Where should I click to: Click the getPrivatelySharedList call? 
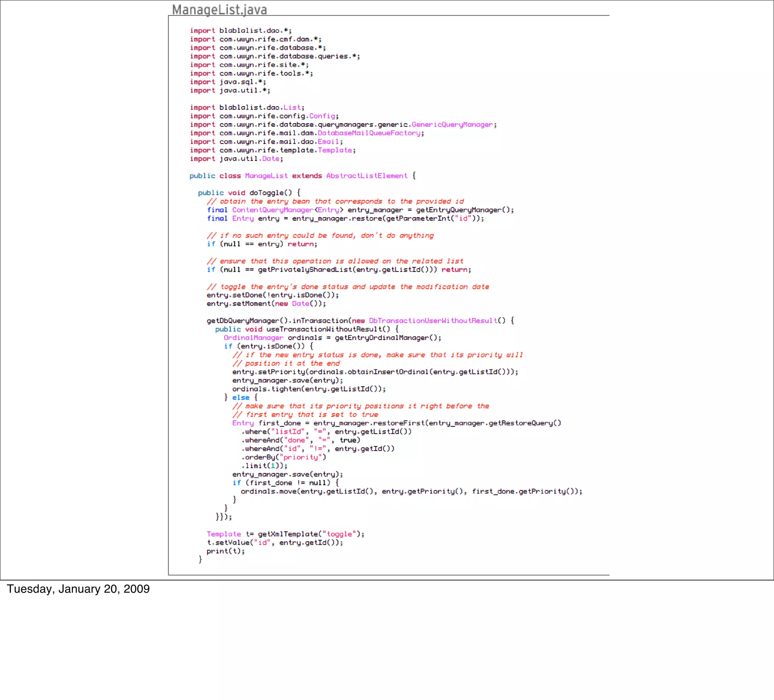pos(305,269)
